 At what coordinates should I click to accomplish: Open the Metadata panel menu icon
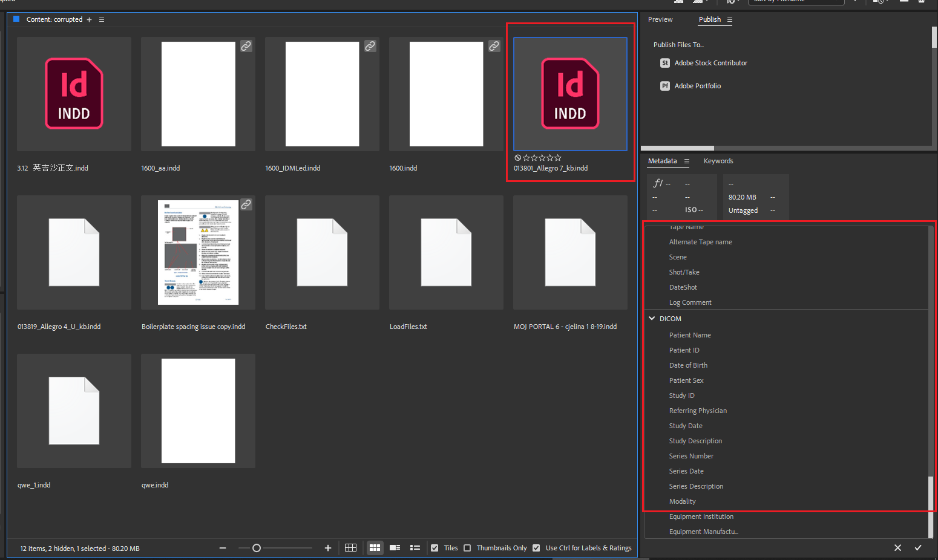(x=686, y=161)
